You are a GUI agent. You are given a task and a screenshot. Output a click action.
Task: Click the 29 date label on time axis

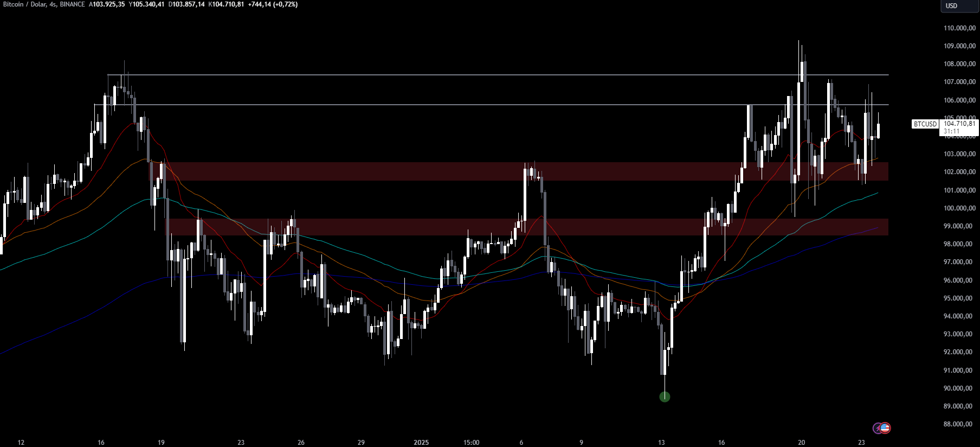361,443
